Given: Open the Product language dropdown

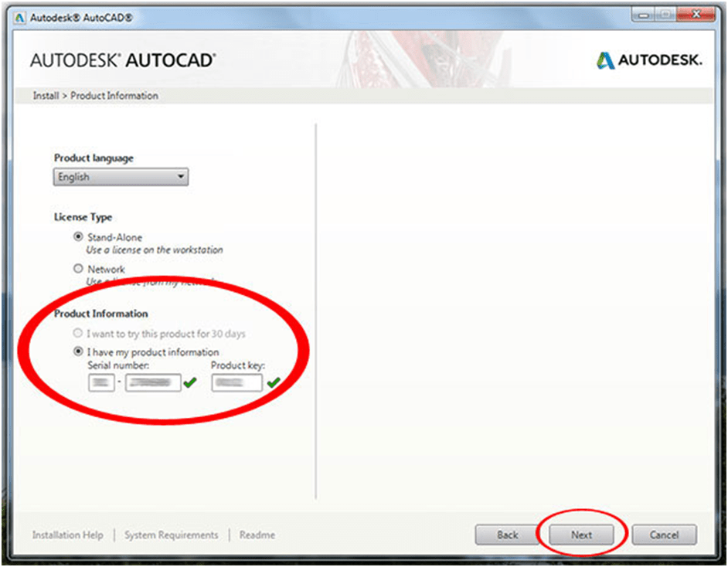Looking at the screenshot, I should [x=181, y=177].
